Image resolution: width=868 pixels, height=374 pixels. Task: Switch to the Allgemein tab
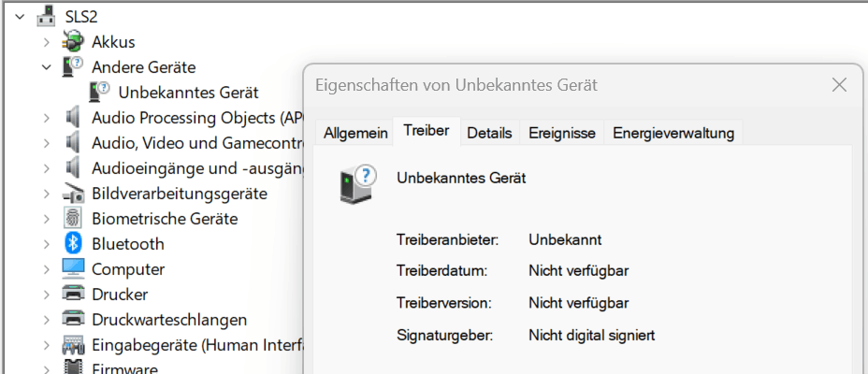point(355,133)
